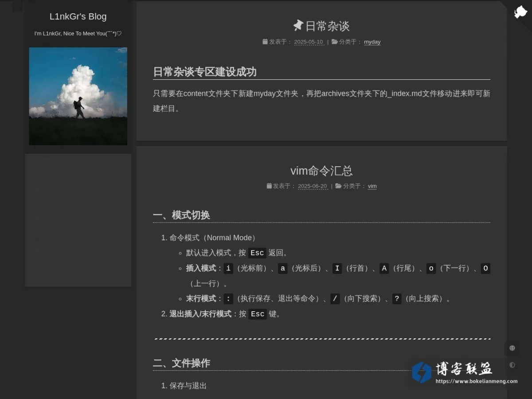Click the lowercase i code chip (光标前)
The width and height of the screenshot is (532, 399).
click(228, 268)
